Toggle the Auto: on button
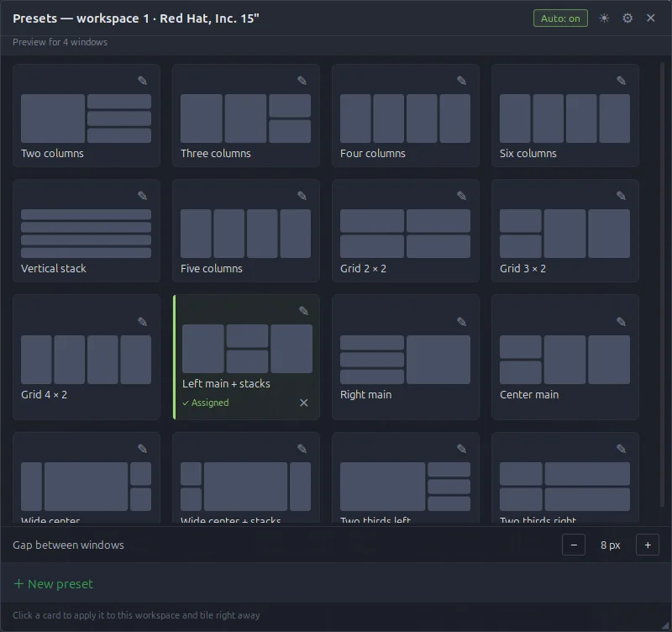The image size is (672, 632). coord(560,18)
